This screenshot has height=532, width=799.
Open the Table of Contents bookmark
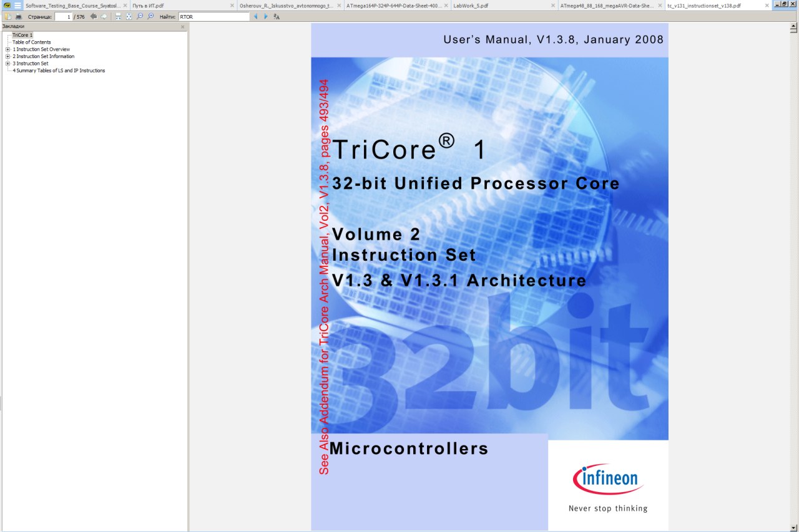(x=32, y=42)
